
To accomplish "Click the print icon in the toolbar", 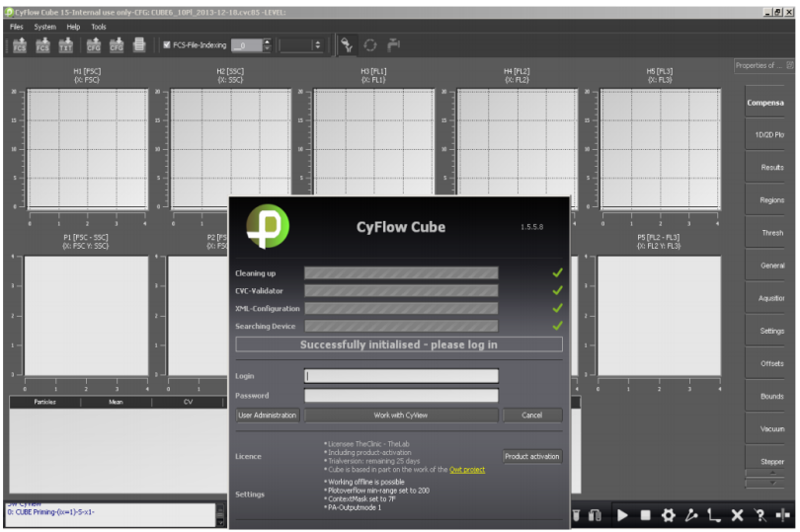I will [x=139, y=45].
